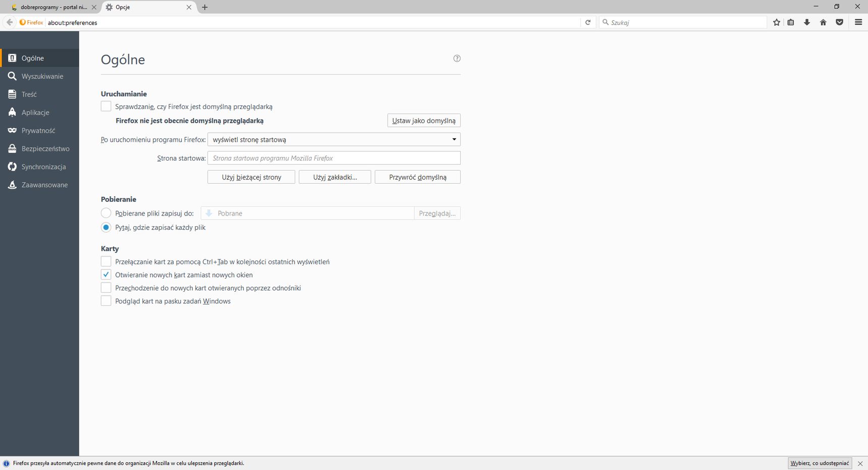868x470 pixels.
Task: Click the back arrow navigation button
Action: click(x=10, y=22)
